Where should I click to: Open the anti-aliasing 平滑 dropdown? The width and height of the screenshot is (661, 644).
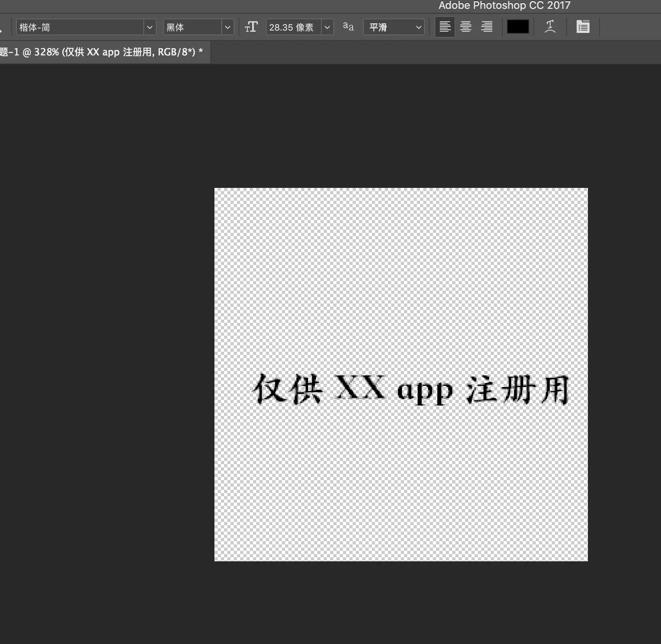(x=394, y=27)
